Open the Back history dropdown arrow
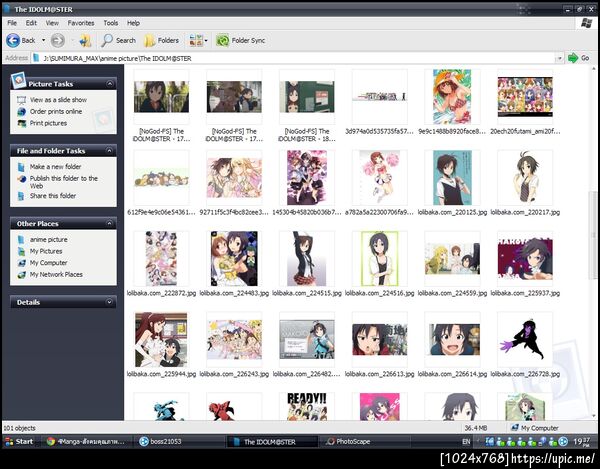Viewport: 600px width, 469px height. (x=43, y=40)
